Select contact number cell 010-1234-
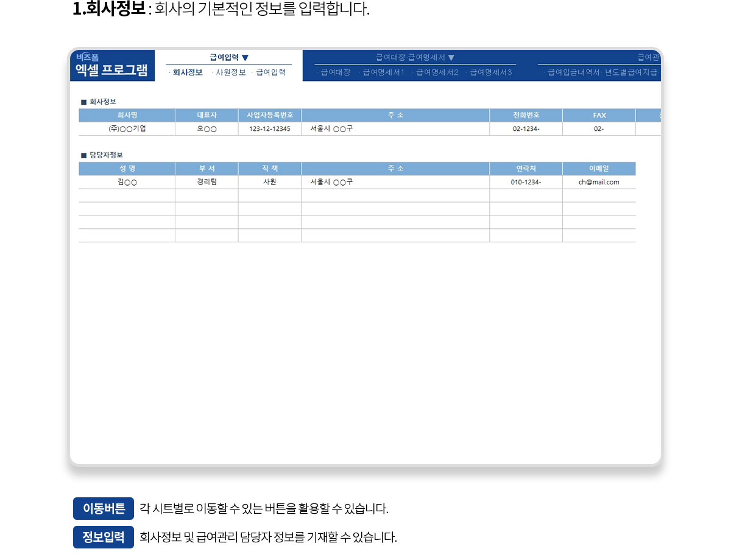This screenshot has width=731, height=560. pyautogui.click(x=526, y=182)
